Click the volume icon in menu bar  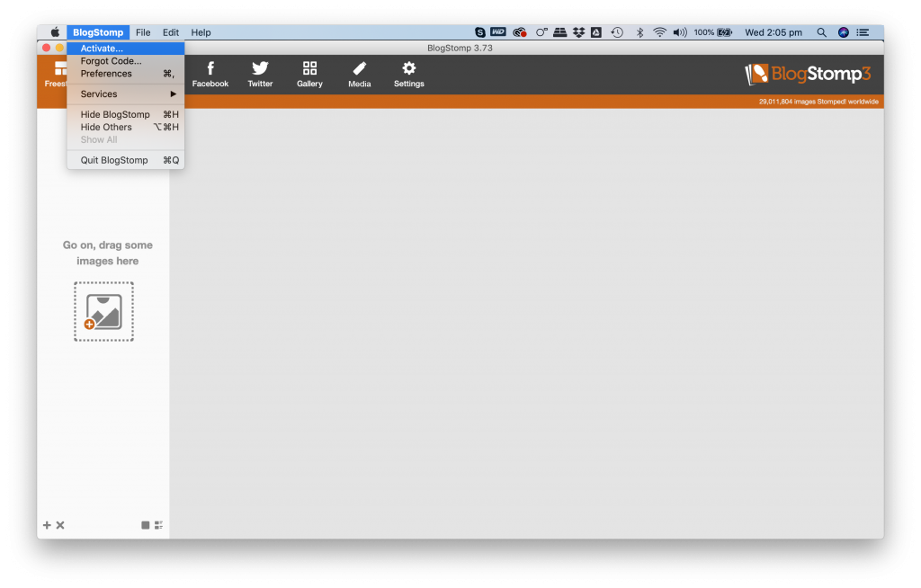coord(680,32)
